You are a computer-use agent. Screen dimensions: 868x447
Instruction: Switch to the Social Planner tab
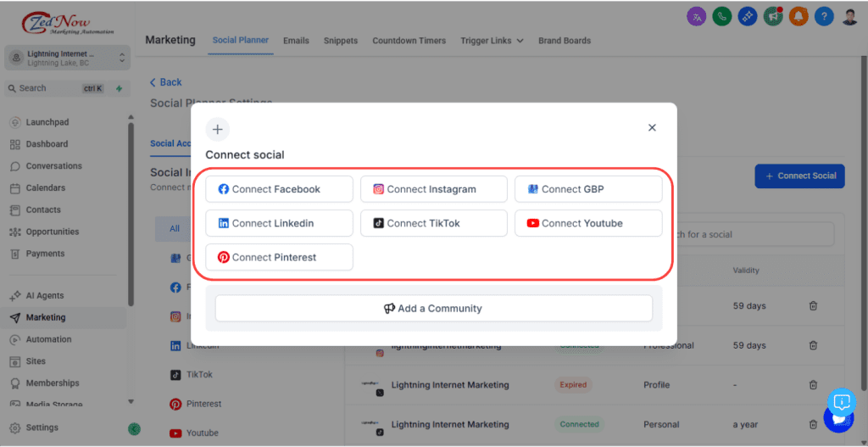coord(241,40)
